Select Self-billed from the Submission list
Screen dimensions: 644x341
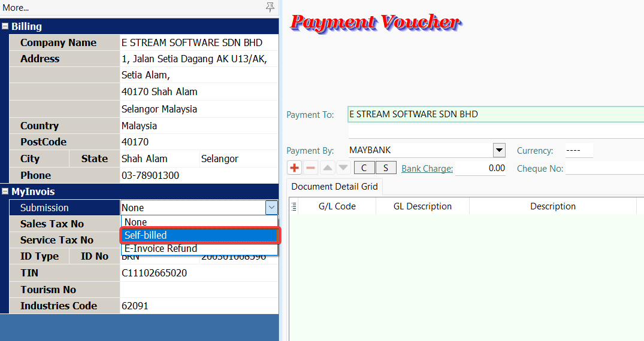pyautogui.click(x=199, y=235)
